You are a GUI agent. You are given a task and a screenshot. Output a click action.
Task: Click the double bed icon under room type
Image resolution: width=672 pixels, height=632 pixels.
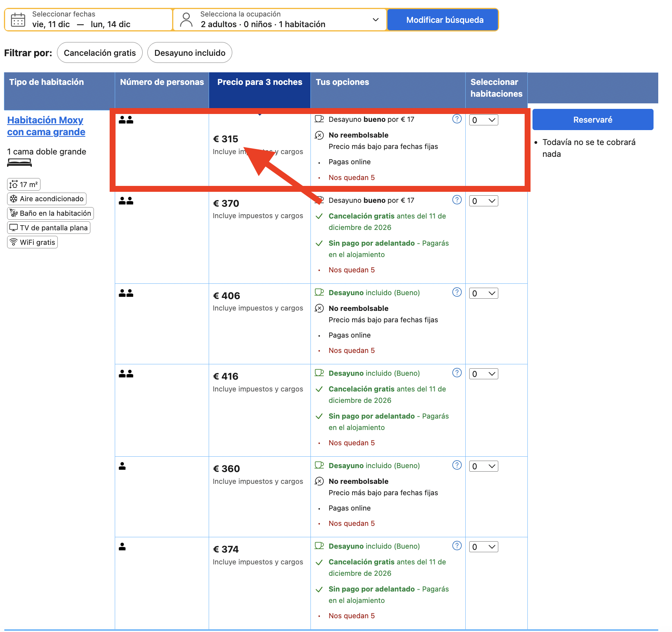[19, 163]
